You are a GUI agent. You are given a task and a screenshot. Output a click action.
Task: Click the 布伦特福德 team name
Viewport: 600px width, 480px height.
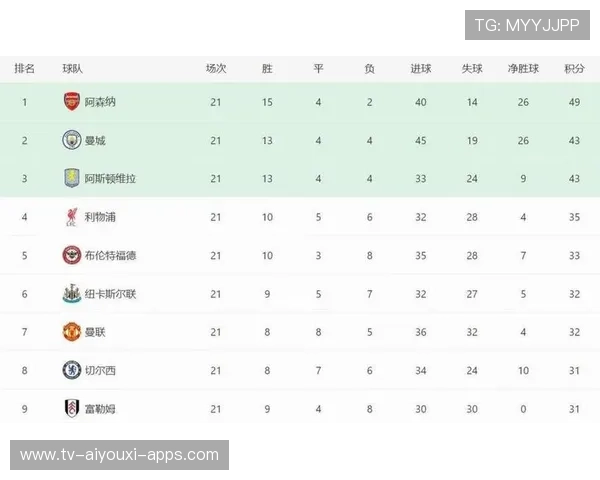pos(110,255)
